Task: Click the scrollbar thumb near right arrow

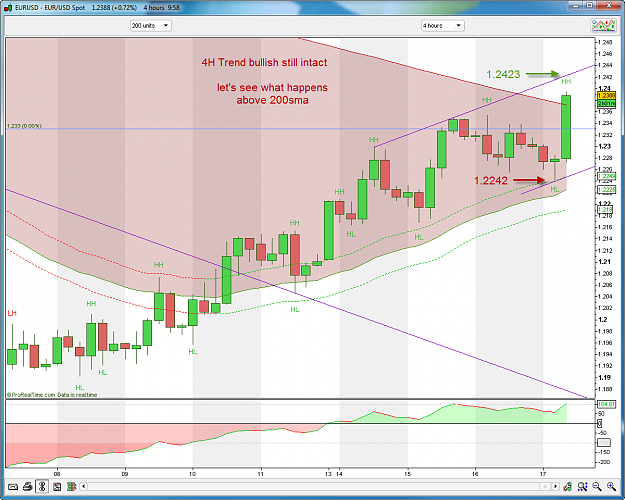Action: tap(544, 486)
